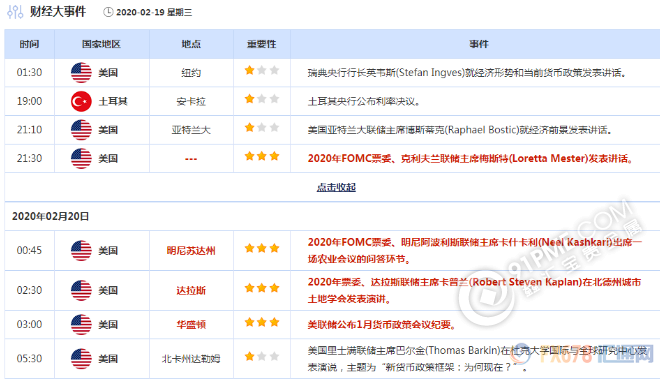660x382 pixels.
Task: Click the 美联储公布1月货币政策会议纪要 event
Action: pos(381,325)
